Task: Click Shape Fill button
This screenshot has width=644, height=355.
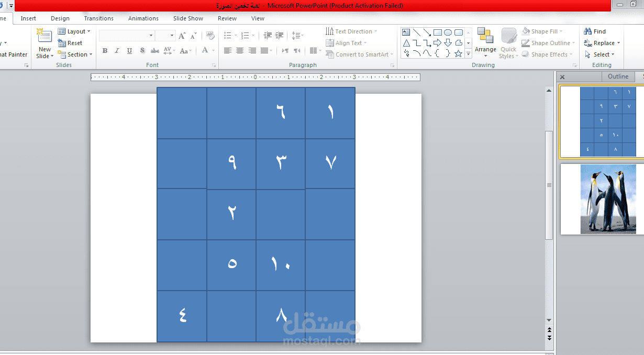Action: point(541,31)
